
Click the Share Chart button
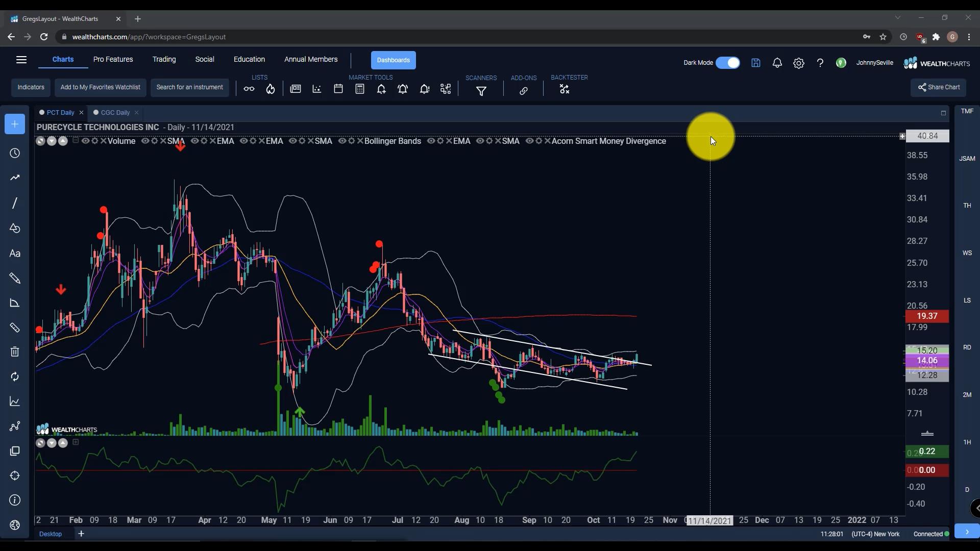pos(939,87)
